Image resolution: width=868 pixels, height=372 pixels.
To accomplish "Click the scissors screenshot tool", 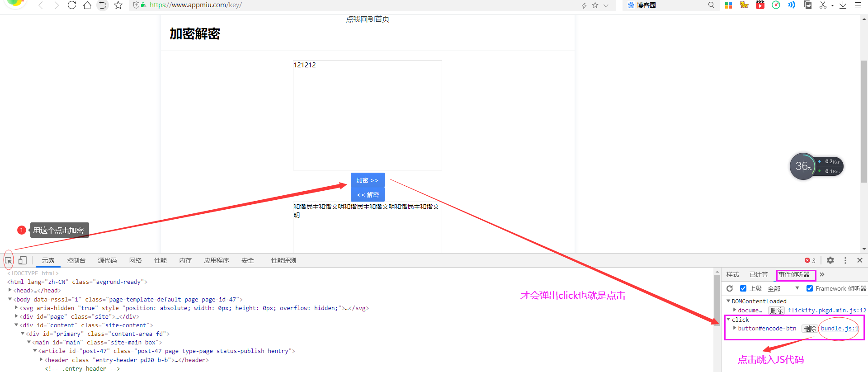I will coord(823,5).
